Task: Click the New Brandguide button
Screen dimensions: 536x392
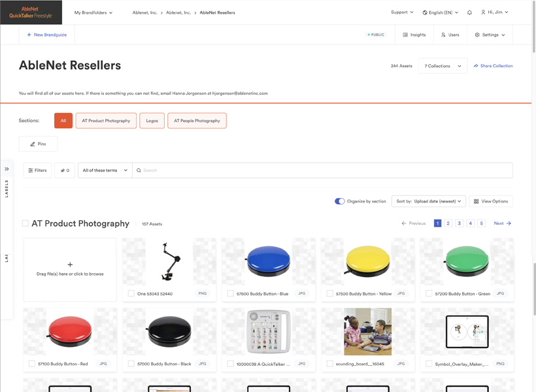Action: (x=47, y=35)
